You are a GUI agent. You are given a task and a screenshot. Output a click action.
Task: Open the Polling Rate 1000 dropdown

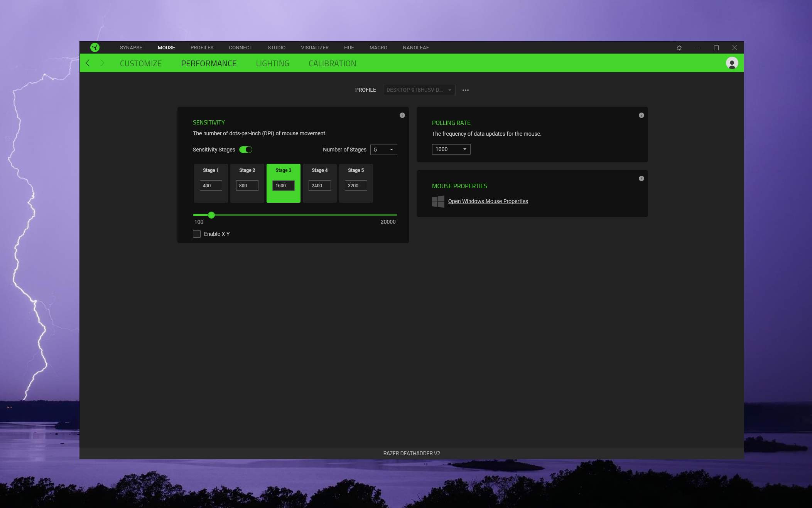click(x=451, y=149)
